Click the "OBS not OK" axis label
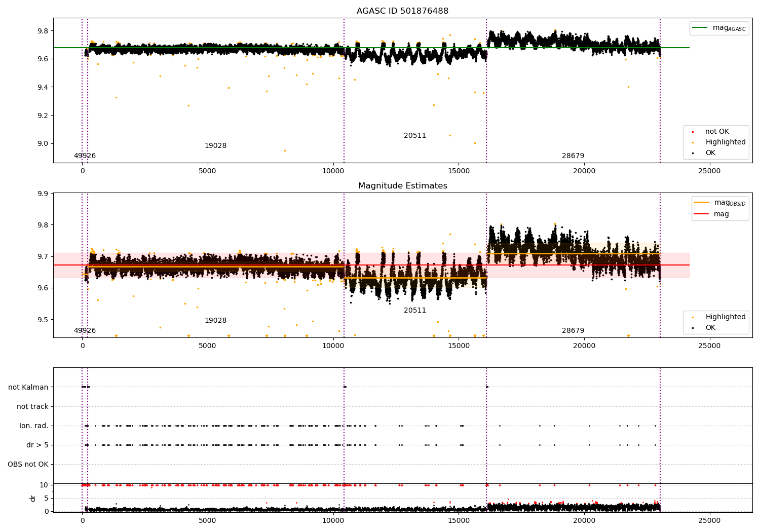 coord(28,465)
